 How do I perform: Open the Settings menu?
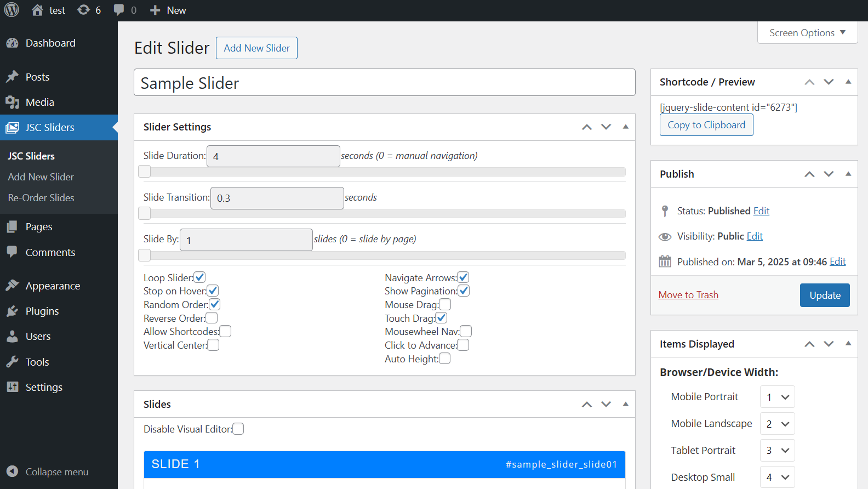(59, 387)
